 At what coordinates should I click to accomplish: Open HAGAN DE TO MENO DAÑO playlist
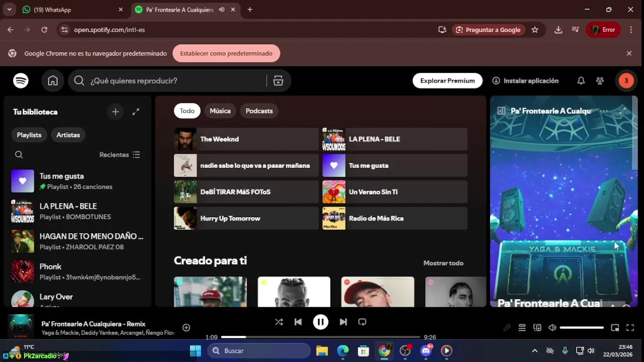click(77, 241)
